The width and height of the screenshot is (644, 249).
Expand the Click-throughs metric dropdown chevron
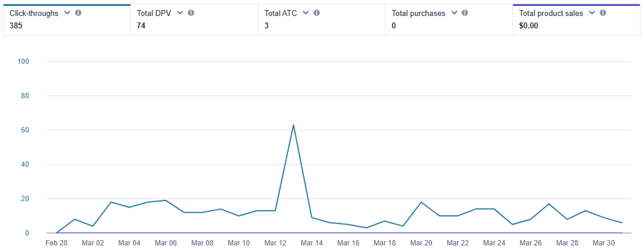[x=67, y=13]
